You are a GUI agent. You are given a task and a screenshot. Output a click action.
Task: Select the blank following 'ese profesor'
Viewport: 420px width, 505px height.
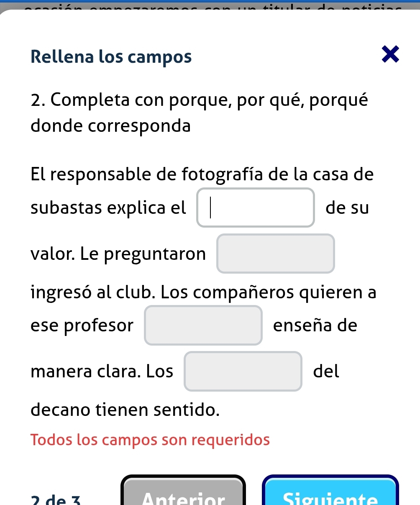(x=203, y=326)
